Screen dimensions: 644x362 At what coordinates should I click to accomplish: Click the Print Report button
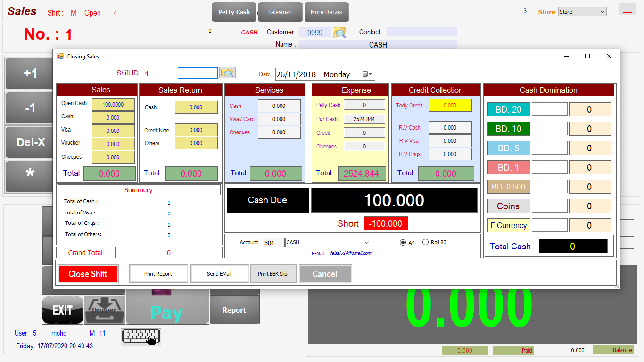tap(158, 274)
